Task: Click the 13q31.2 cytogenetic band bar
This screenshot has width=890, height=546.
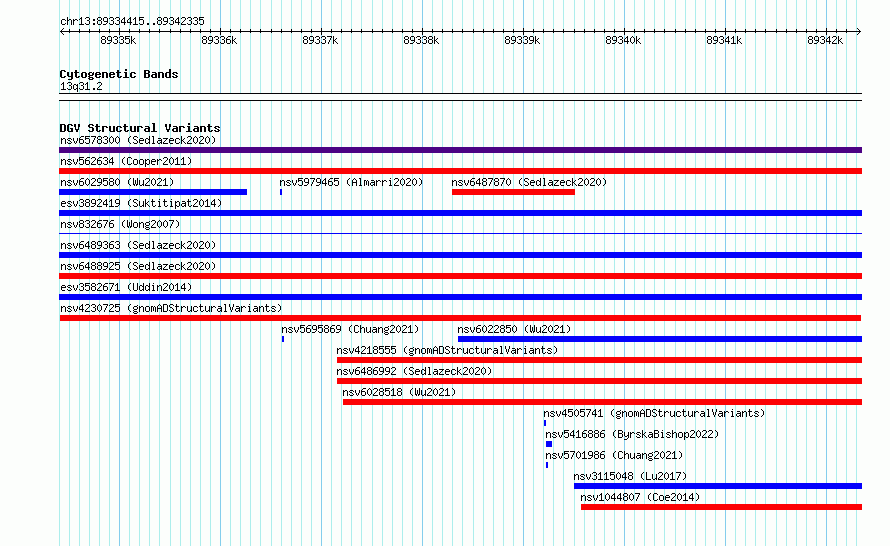Action: tap(460, 97)
